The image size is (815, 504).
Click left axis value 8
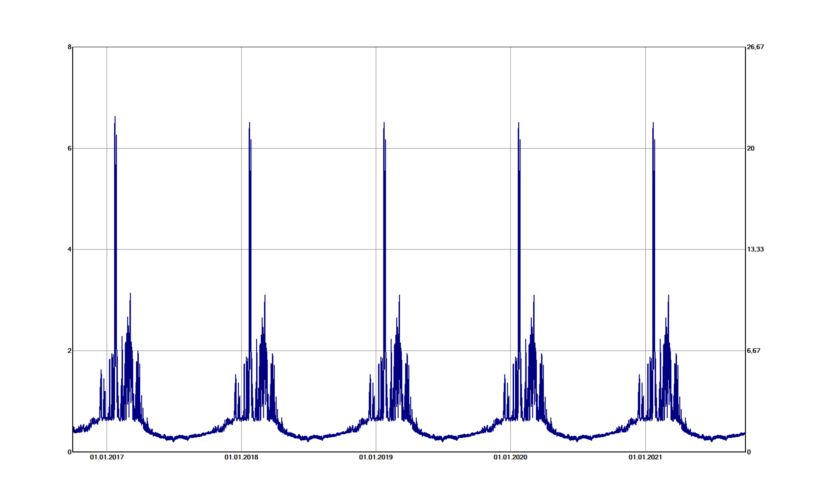pos(69,47)
